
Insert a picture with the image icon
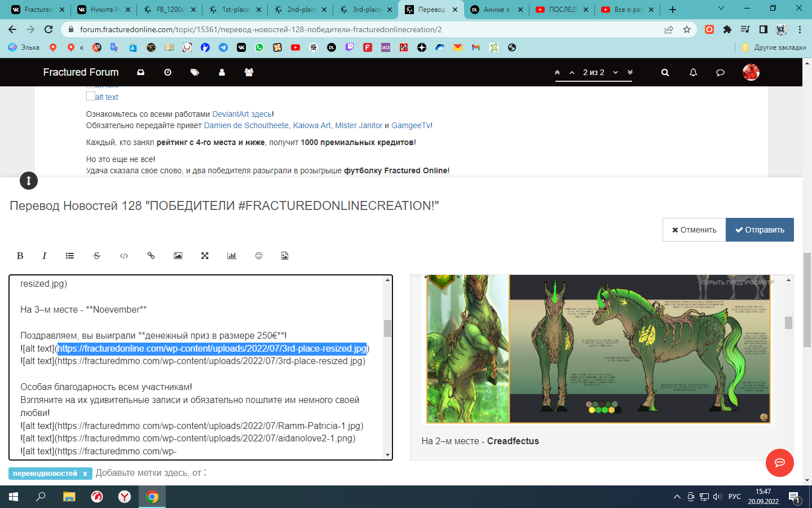click(x=178, y=256)
